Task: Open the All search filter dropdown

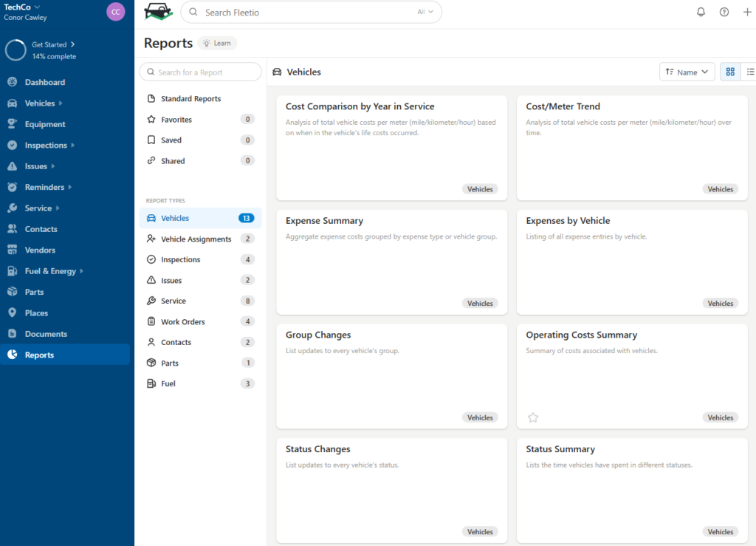Action: pyautogui.click(x=424, y=12)
